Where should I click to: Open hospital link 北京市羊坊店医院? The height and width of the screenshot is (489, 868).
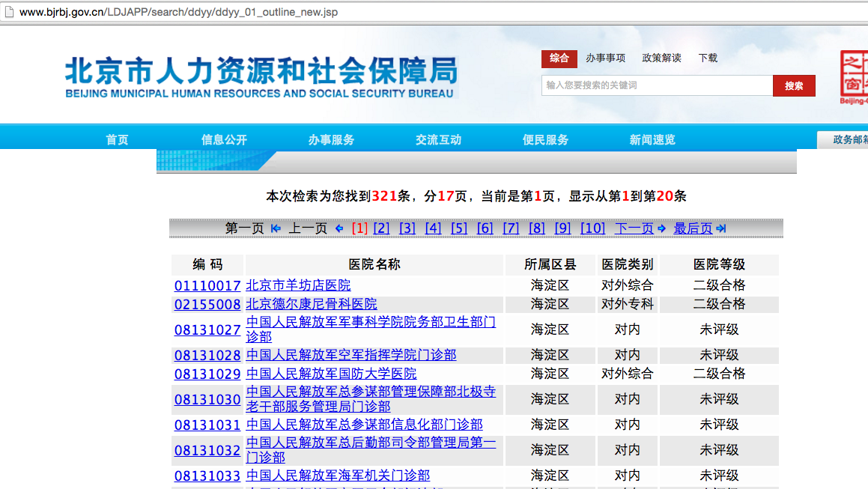pyautogui.click(x=298, y=285)
